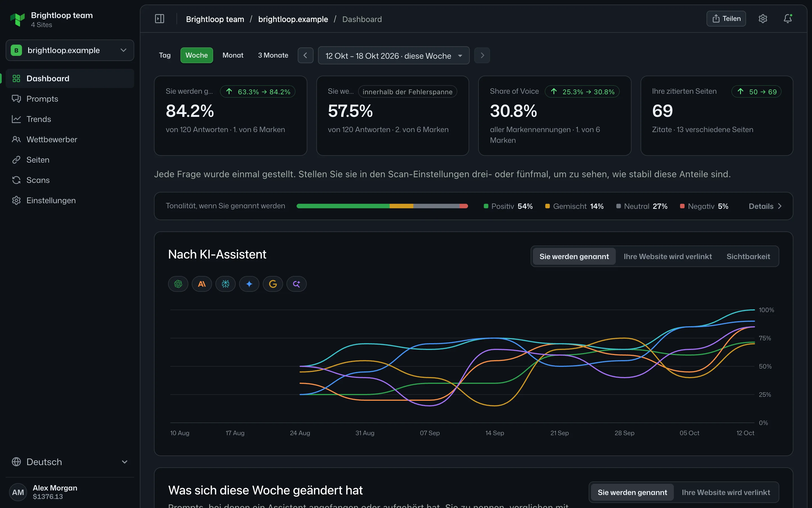The image size is (812, 508).
Task: Open the 'Ihre zitierten Seiten' 69 card
Action: [717, 116]
